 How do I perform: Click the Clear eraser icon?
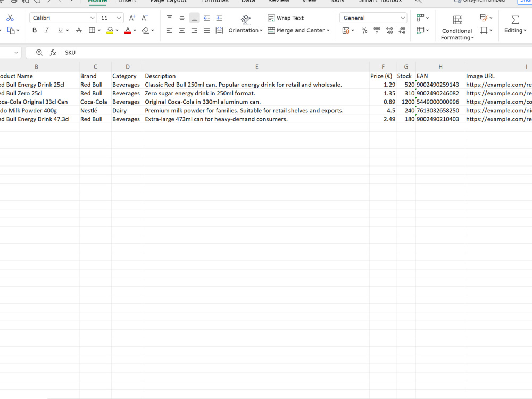(146, 30)
